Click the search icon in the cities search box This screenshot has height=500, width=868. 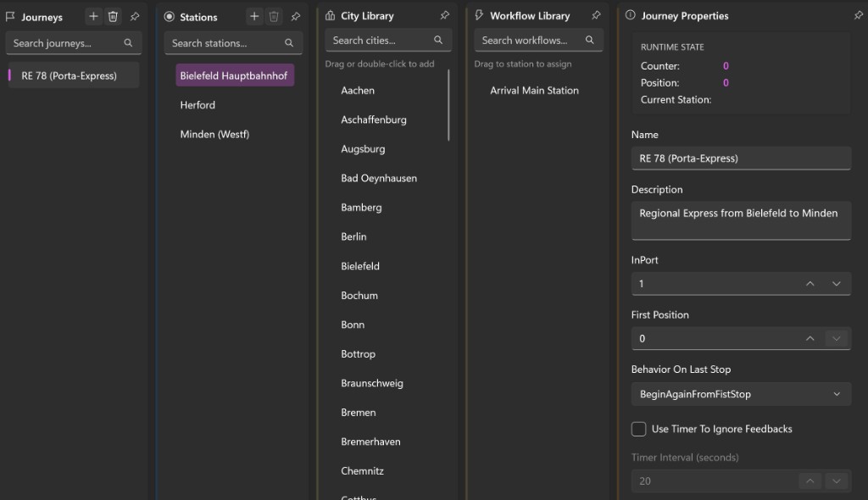point(438,40)
